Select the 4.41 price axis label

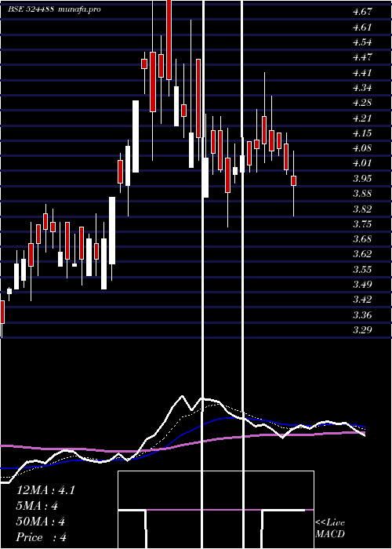[x=362, y=72]
